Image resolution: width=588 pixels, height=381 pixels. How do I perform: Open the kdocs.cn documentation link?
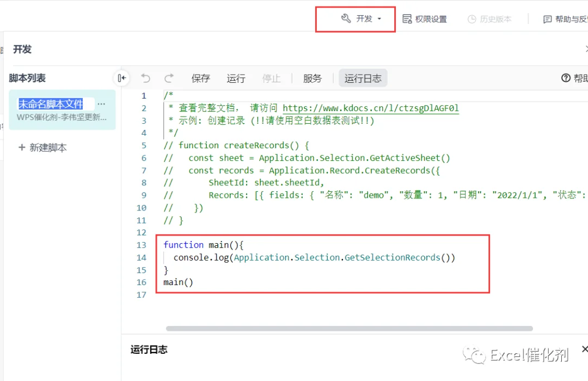pos(371,108)
